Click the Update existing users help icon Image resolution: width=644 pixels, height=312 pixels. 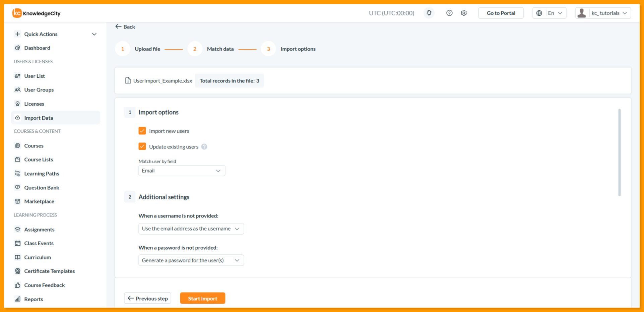pyautogui.click(x=204, y=147)
